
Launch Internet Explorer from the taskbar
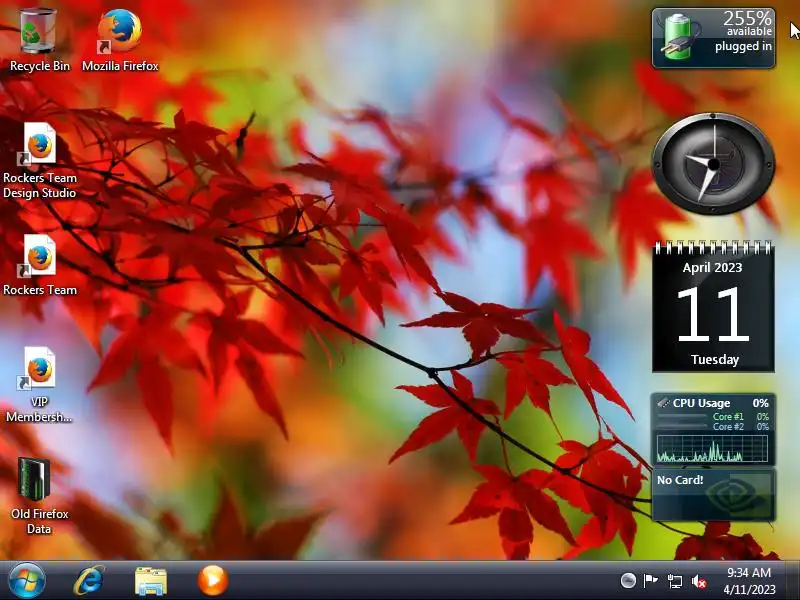(x=89, y=581)
